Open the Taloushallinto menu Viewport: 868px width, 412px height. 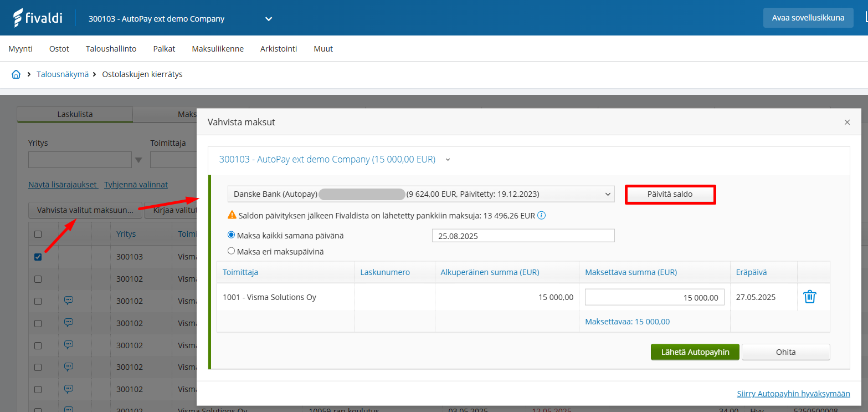coord(111,49)
